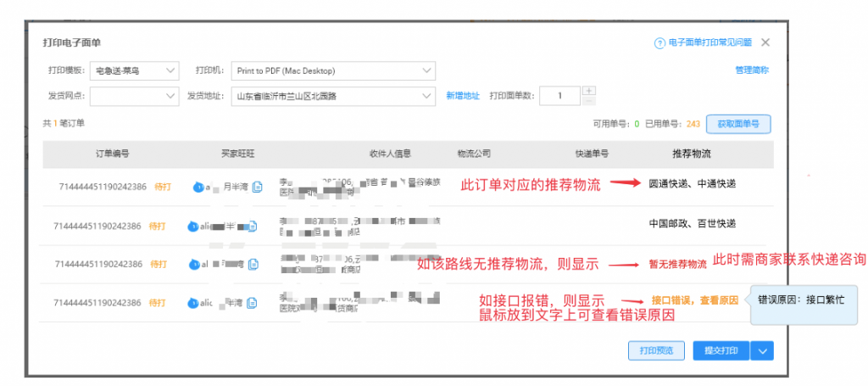Image resolution: width=868 pixels, height=386 pixels.
Task: Click copy icon in fourth order row
Action: pos(252,303)
